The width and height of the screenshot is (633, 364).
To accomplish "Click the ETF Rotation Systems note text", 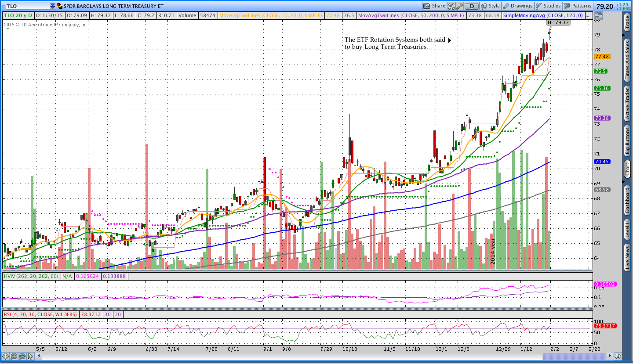I will click(x=395, y=43).
